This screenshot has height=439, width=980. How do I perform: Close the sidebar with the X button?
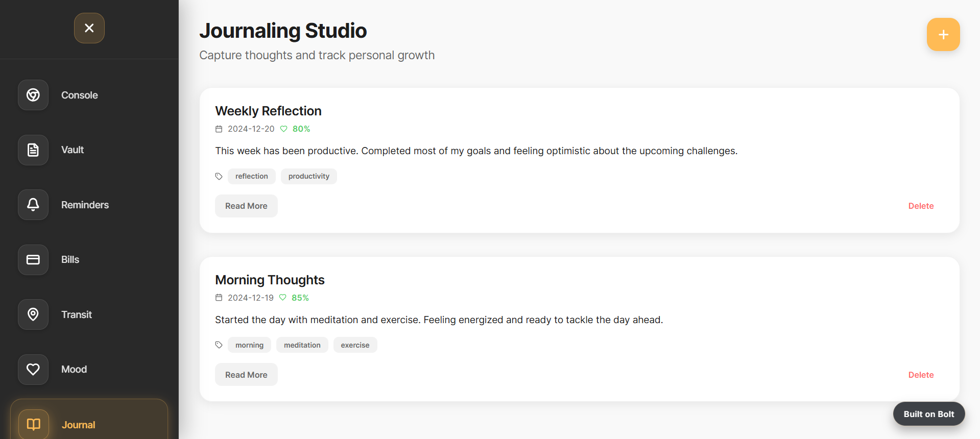[89, 28]
